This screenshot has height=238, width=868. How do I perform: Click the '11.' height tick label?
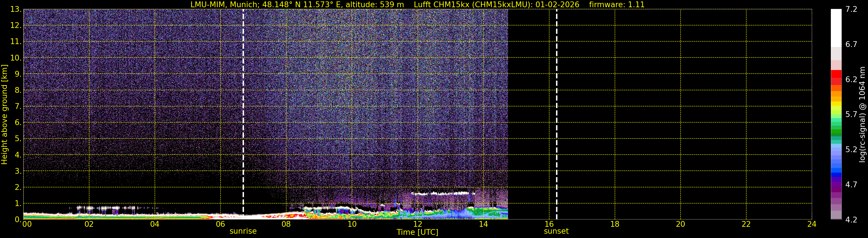click(x=16, y=42)
